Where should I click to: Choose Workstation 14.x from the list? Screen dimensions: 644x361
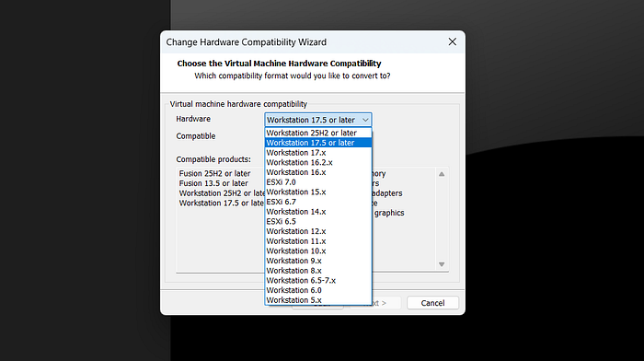[318, 212]
